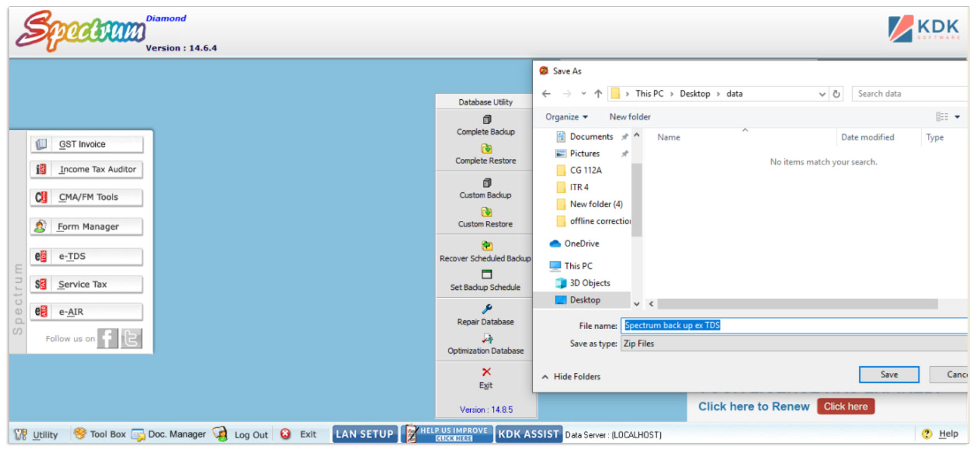Open KDK ASSIST
Image resolution: width=980 pixels, height=450 pixels.
(x=529, y=434)
